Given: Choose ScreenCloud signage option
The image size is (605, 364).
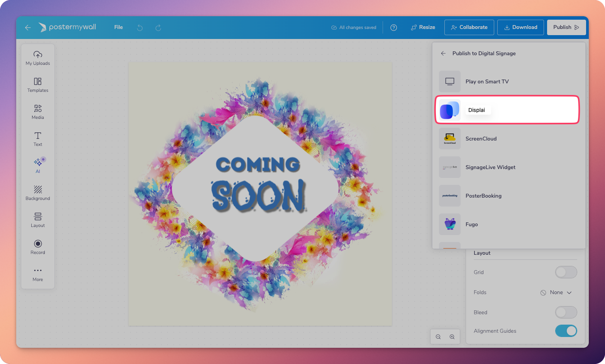Looking at the screenshot, I should tap(509, 139).
